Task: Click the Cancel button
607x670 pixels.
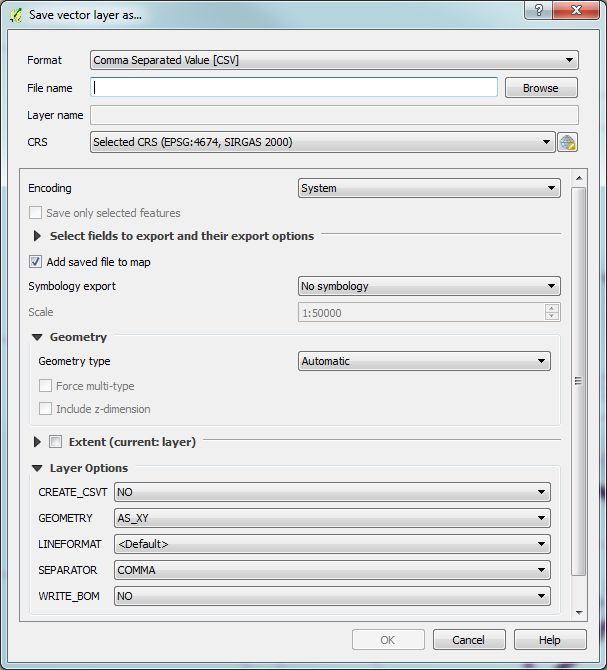Action: click(x=469, y=640)
